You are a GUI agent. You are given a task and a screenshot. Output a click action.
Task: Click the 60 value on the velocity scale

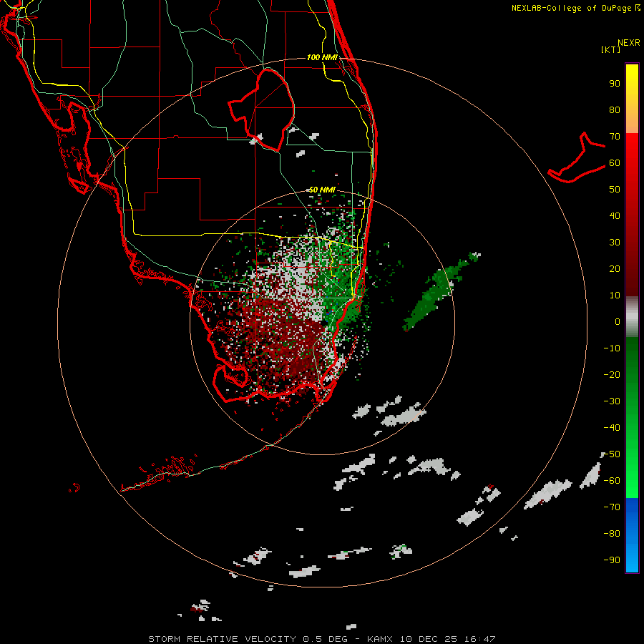(615, 163)
